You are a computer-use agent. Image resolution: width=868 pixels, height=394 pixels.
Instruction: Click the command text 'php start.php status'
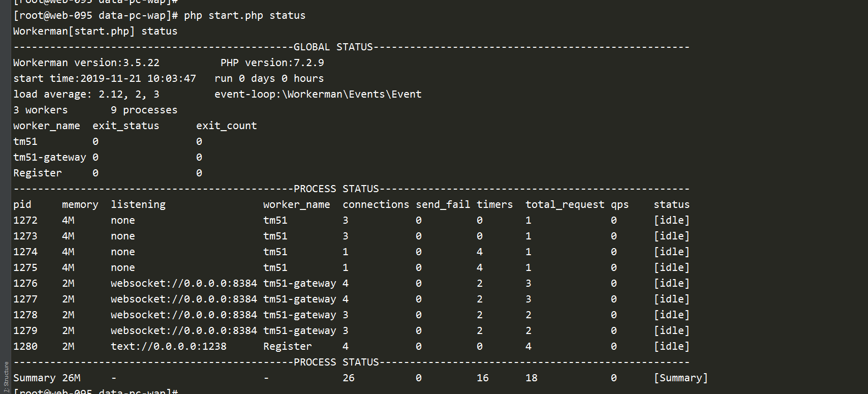[x=244, y=15]
